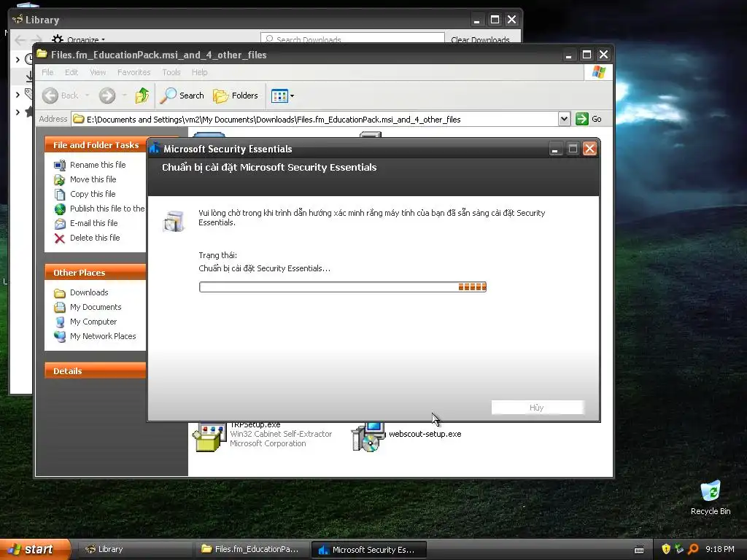Image resolution: width=747 pixels, height=560 pixels.
Task: Go up one folder level in Explorer
Action: click(142, 96)
